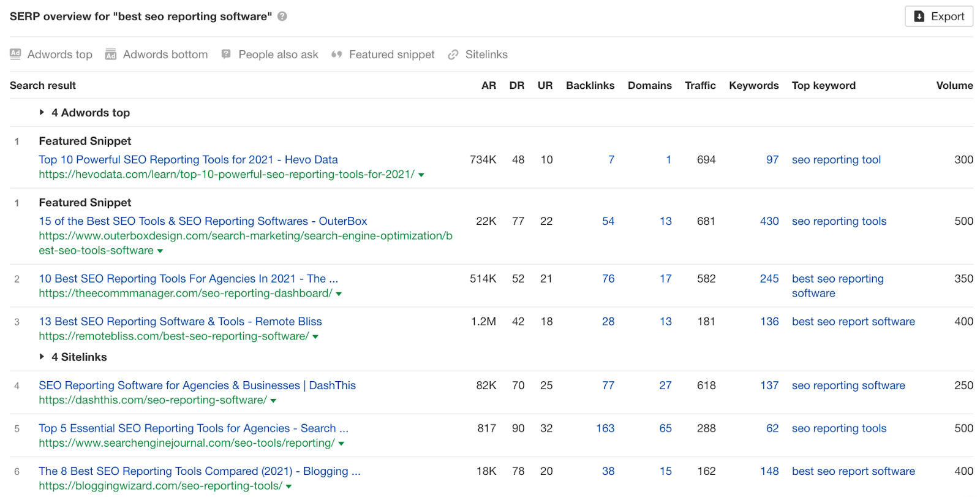Open keywords count 430 for OuterBox
Screen dimensions: 980x497
click(x=769, y=222)
